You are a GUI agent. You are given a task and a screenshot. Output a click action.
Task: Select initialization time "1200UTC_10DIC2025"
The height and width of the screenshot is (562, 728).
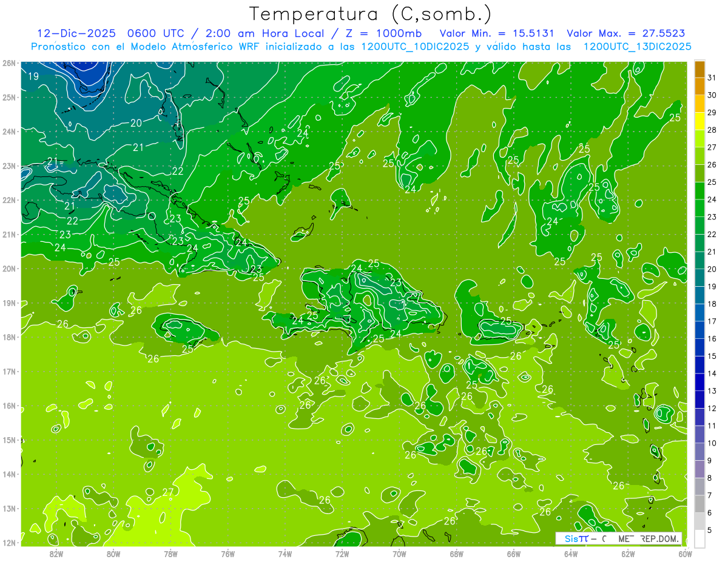[414, 47]
